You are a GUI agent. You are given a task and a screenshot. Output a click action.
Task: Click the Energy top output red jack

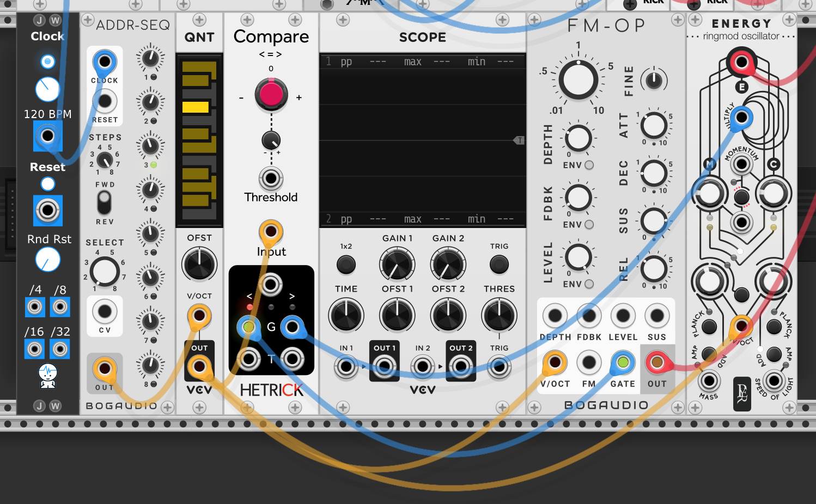point(741,62)
